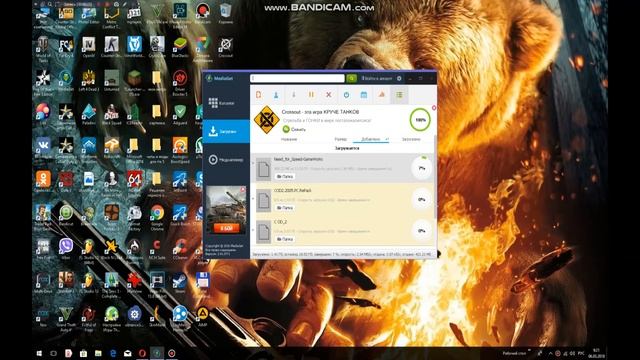Click the green search button
640x360 pixels.
(351, 78)
